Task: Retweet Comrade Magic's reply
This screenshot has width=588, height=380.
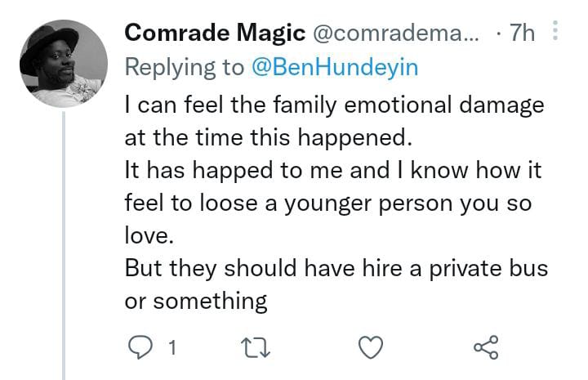Action: click(x=261, y=349)
